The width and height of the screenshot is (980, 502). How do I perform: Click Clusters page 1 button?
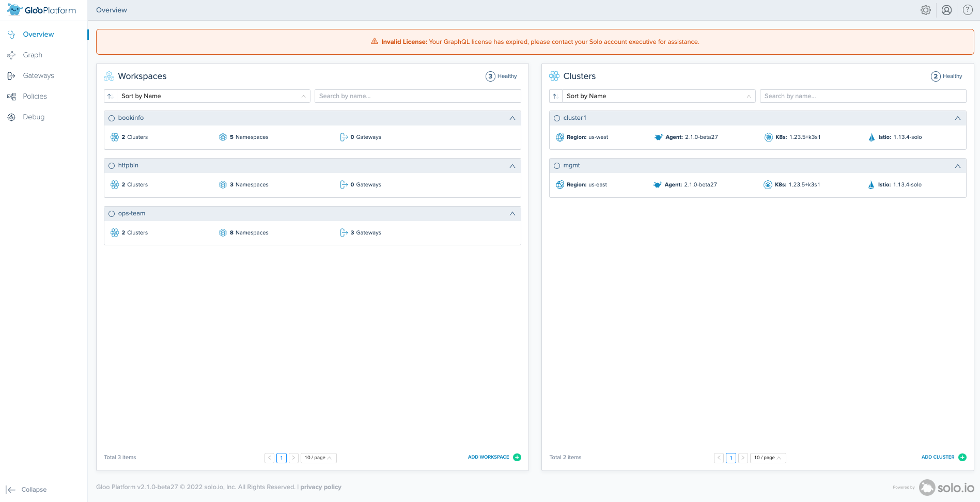[x=731, y=458]
